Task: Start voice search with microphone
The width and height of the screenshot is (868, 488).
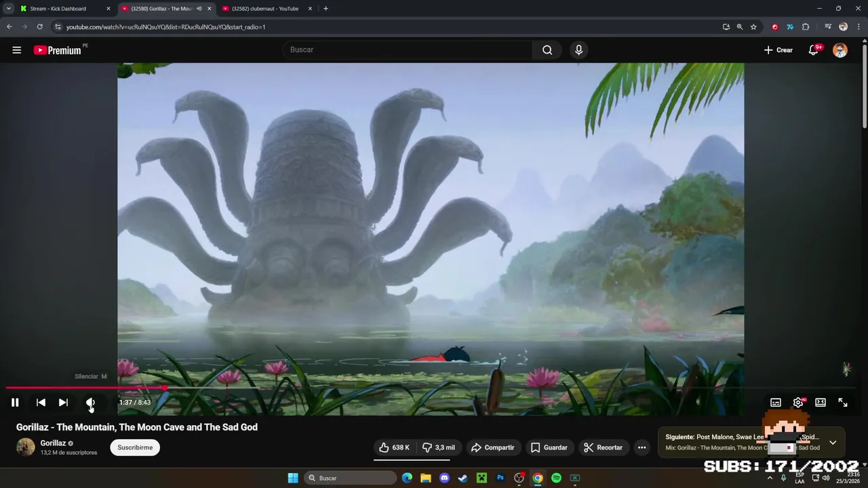Action: 578,49
